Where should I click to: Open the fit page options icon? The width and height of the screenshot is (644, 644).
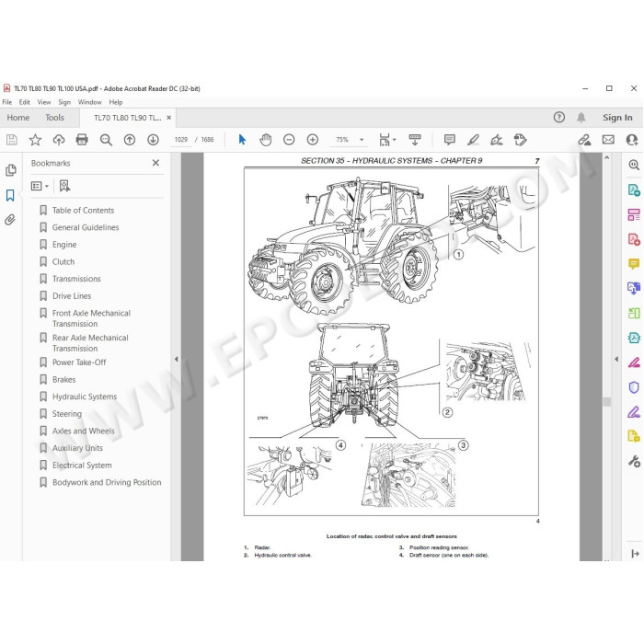tap(387, 140)
